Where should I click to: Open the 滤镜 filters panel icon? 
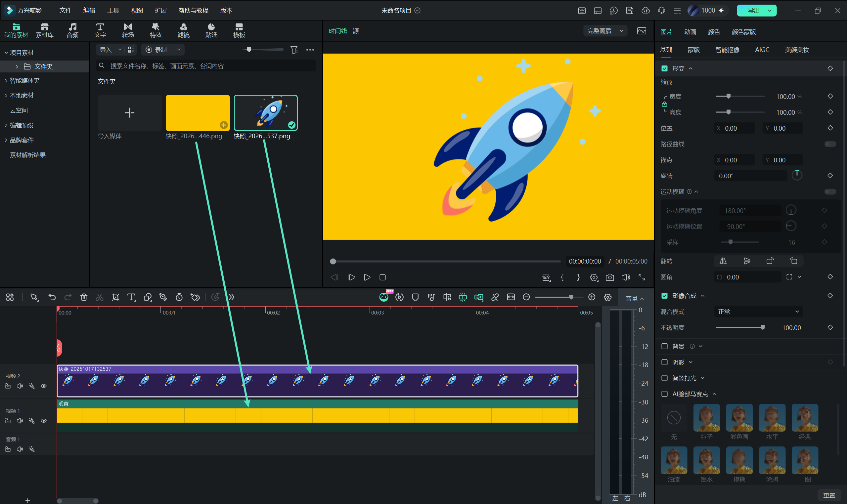pyautogui.click(x=184, y=30)
